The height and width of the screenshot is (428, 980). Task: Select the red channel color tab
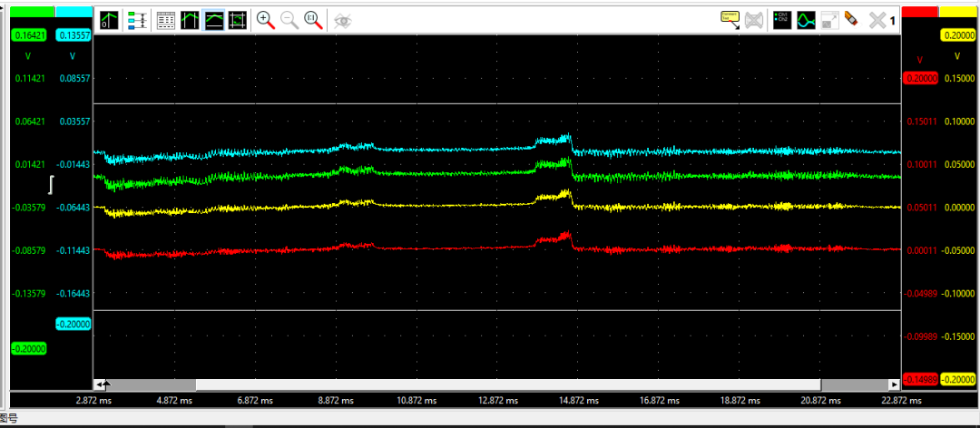coord(919,12)
